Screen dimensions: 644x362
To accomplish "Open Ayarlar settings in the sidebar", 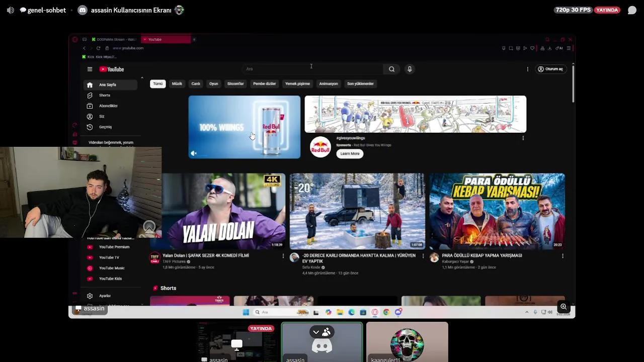I will coord(110,296).
